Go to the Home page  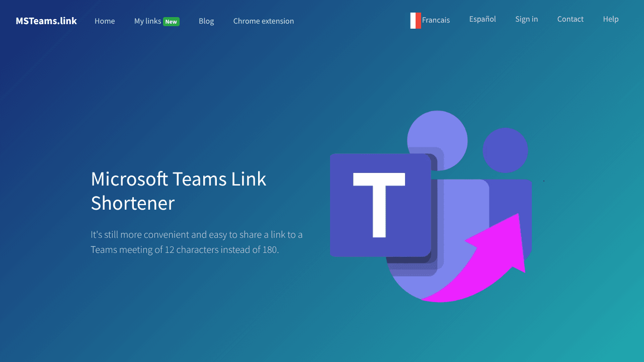click(x=105, y=21)
